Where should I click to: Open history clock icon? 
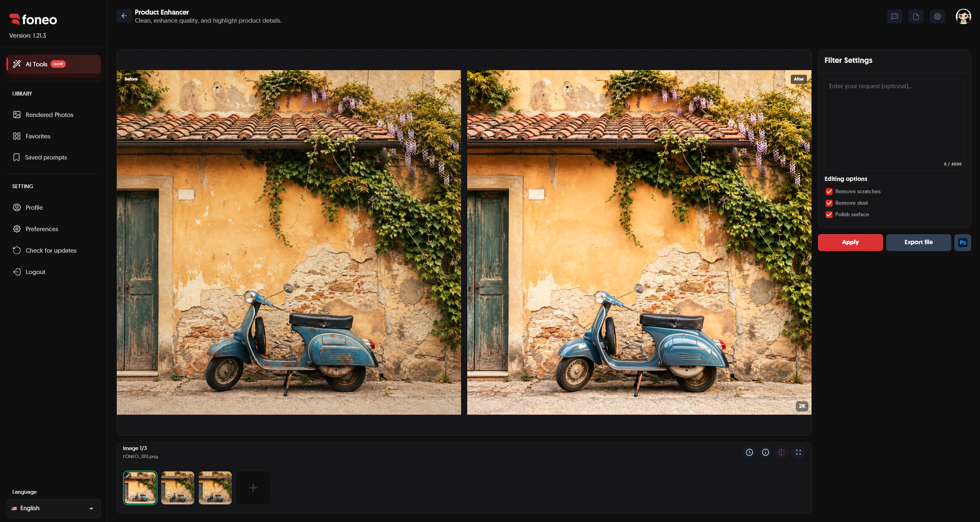click(x=749, y=452)
